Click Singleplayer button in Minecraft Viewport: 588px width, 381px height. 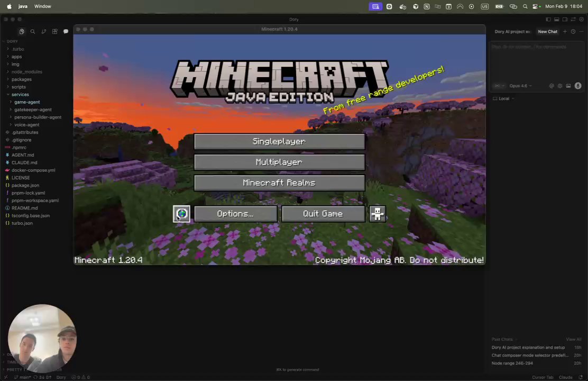(x=279, y=141)
